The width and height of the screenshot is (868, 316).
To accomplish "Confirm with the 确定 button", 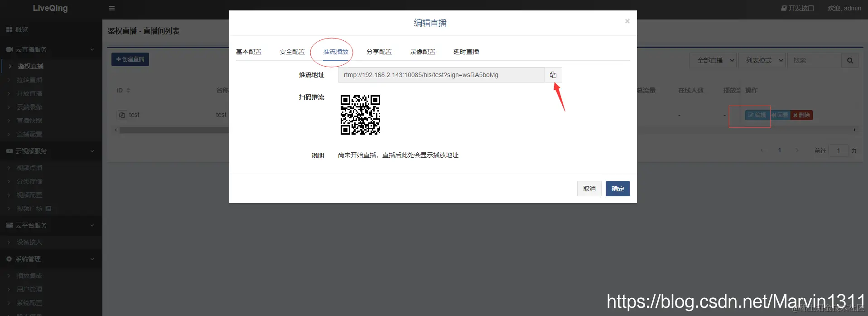I will [618, 189].
